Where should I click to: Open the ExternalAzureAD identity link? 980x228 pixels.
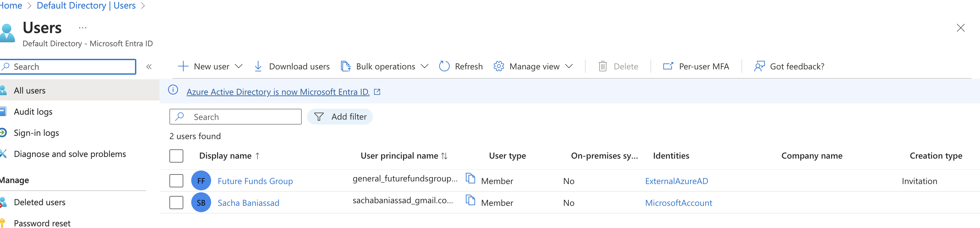676,181
